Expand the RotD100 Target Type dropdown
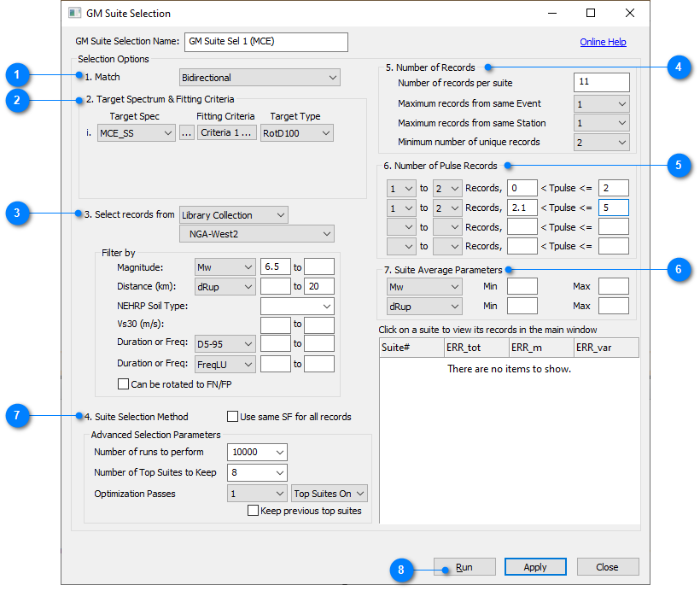This screenshot has width=700, height=591. (297, 133)
